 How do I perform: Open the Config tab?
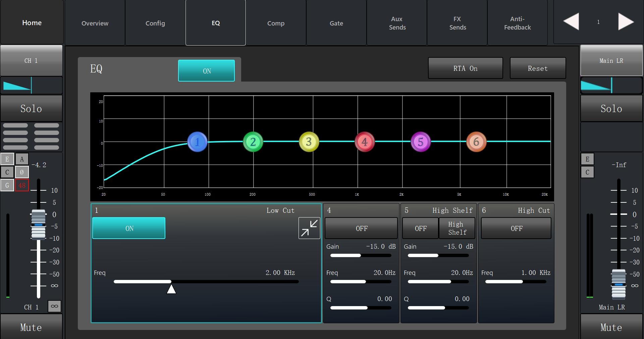tap(155, 23)
